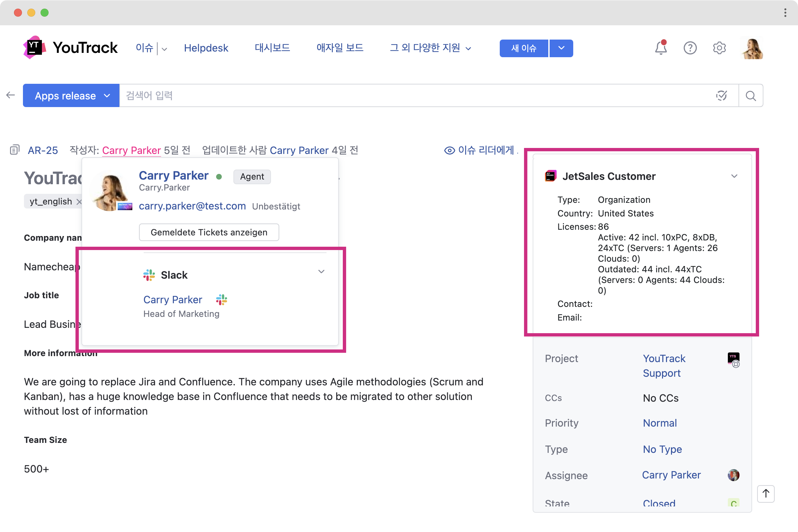Collapse the Slack widget chevron
Screen dimensions: 798x532
tap(321, 271)
